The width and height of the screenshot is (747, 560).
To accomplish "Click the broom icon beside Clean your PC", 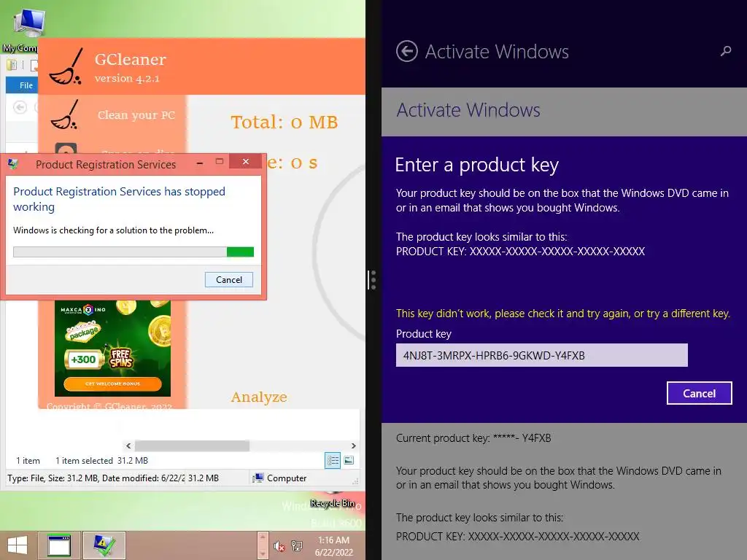I will 64,114.
